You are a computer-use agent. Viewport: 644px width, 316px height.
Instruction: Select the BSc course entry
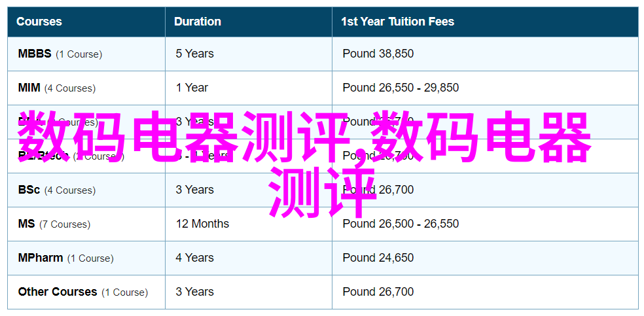click(x=29, y=190)
